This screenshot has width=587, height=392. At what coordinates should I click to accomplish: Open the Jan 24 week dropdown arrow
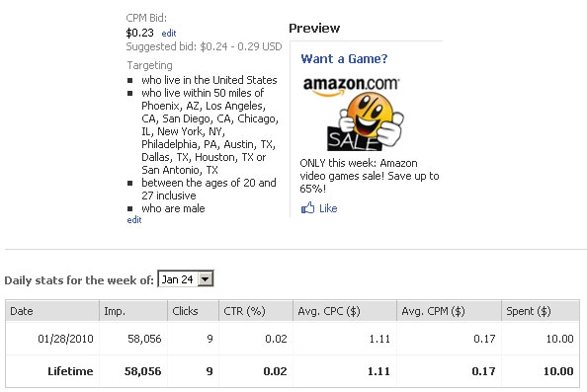[x=206, y=279]
